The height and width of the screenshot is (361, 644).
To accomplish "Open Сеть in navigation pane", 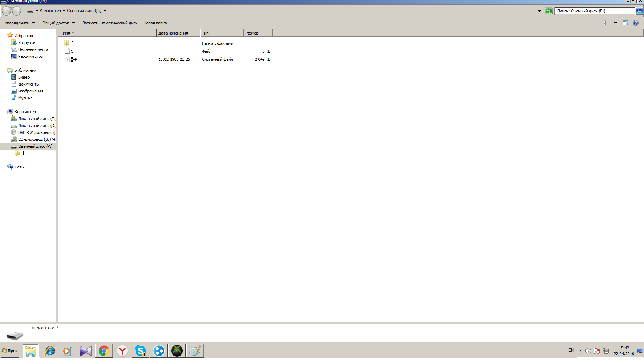I will tap(19, 167).
